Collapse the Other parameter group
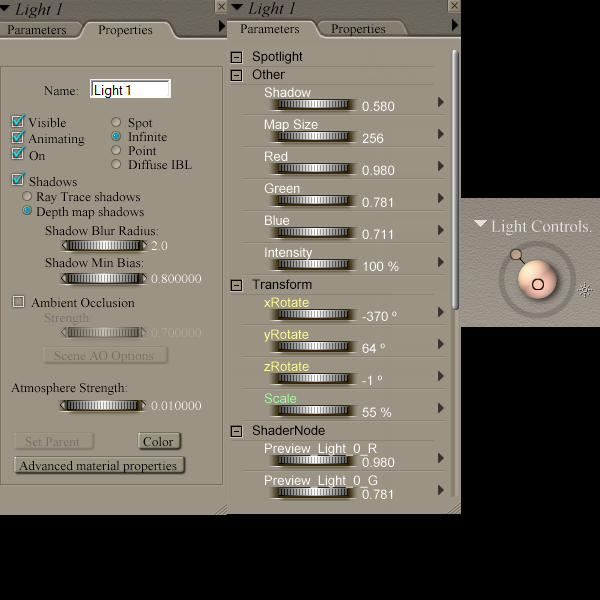This screenshot has width=600, height=600. click(236, 75)
